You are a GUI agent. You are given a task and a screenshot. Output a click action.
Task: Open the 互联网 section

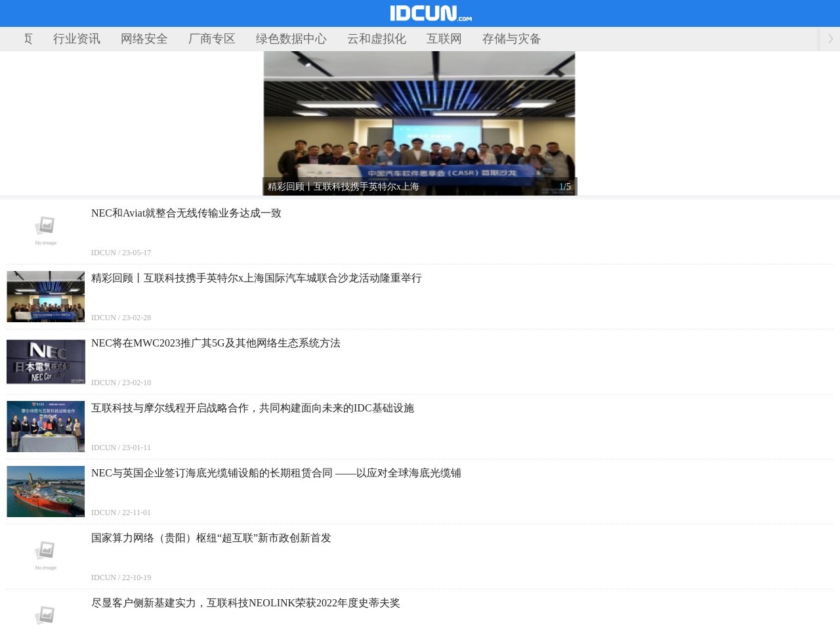tap(444, 39)
